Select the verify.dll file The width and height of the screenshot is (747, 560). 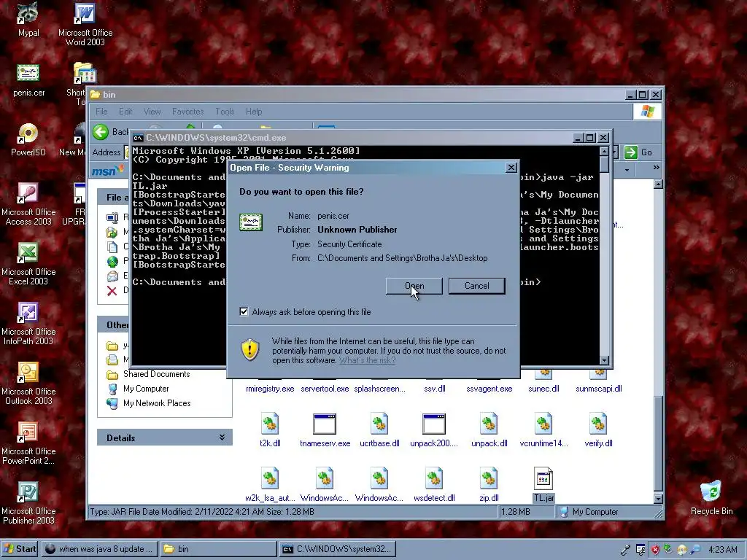(x=598, y=429)
